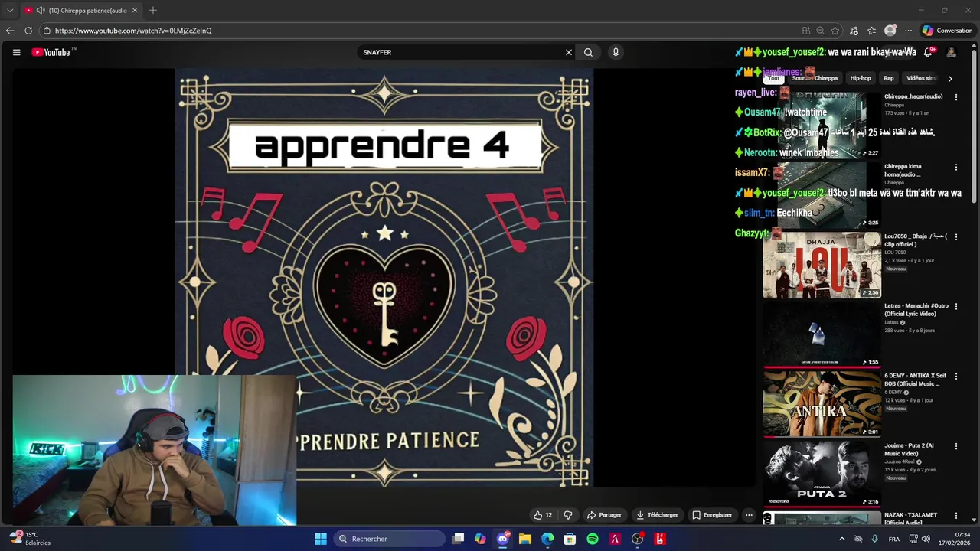Click the browser address bar URL
The height and width of the screenshot is (551, 980).
[x=133, y=31]
